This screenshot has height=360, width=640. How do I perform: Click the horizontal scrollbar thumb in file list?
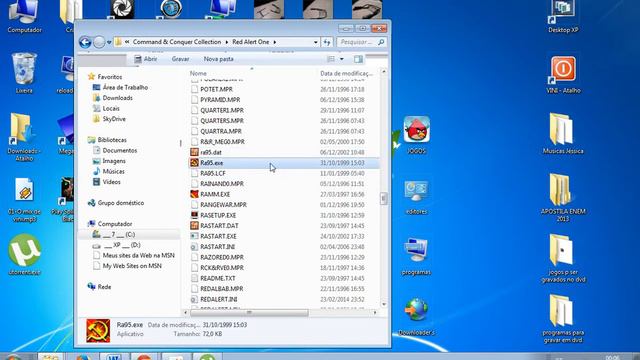(x=249, y=313)
